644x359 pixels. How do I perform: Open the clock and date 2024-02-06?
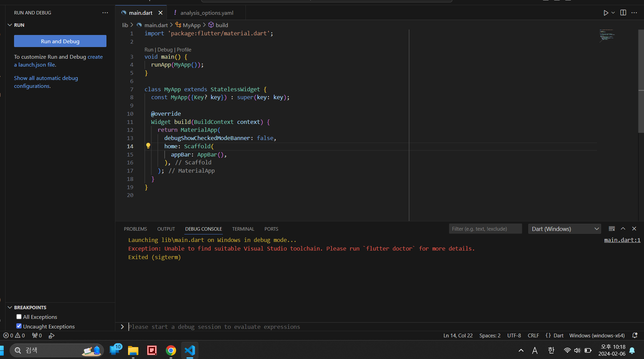click(x=612, y=350)
